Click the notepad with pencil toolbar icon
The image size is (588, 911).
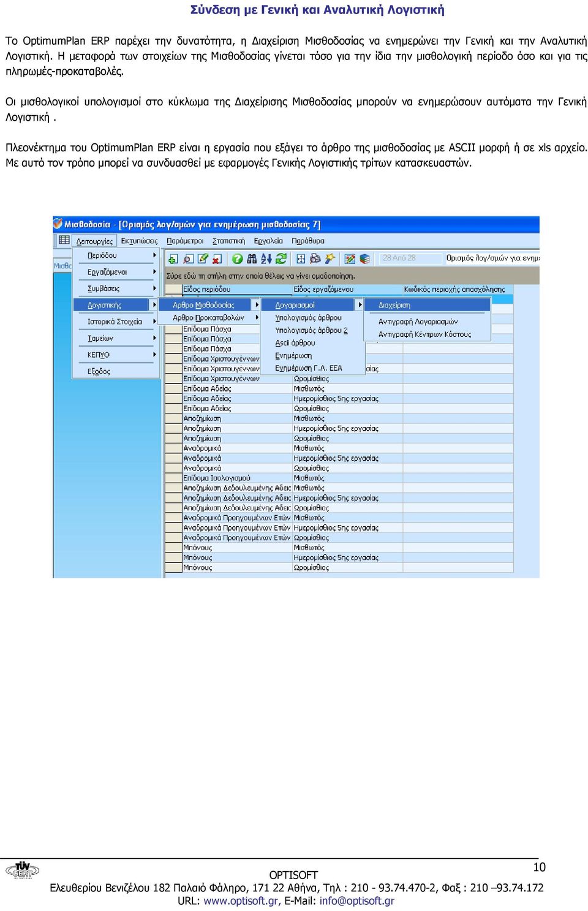(x=350, y=259)
